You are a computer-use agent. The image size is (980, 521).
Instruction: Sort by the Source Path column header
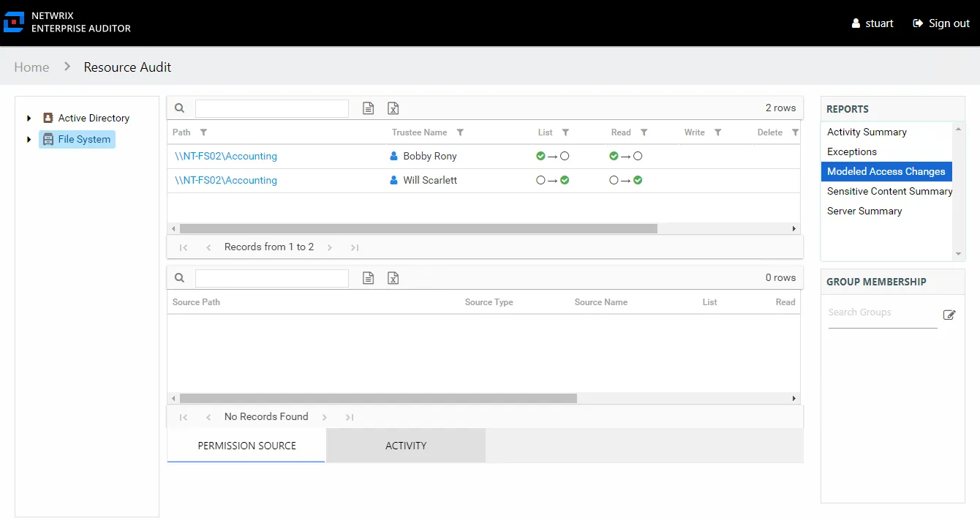[196, 302]
